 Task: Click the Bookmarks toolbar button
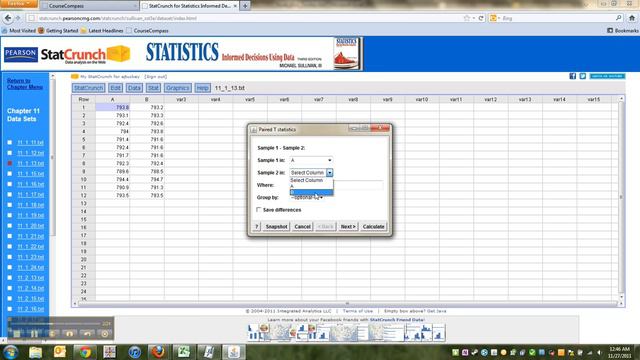click(623, 31)
